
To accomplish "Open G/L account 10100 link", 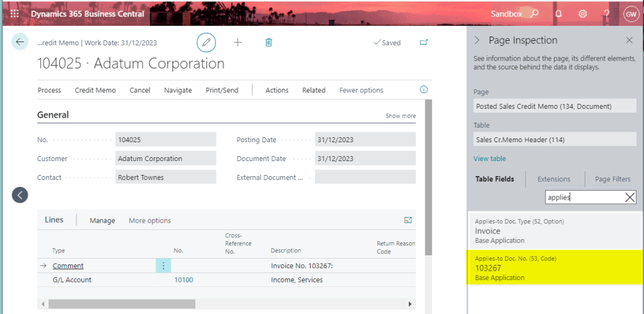I will coord(183,279).
